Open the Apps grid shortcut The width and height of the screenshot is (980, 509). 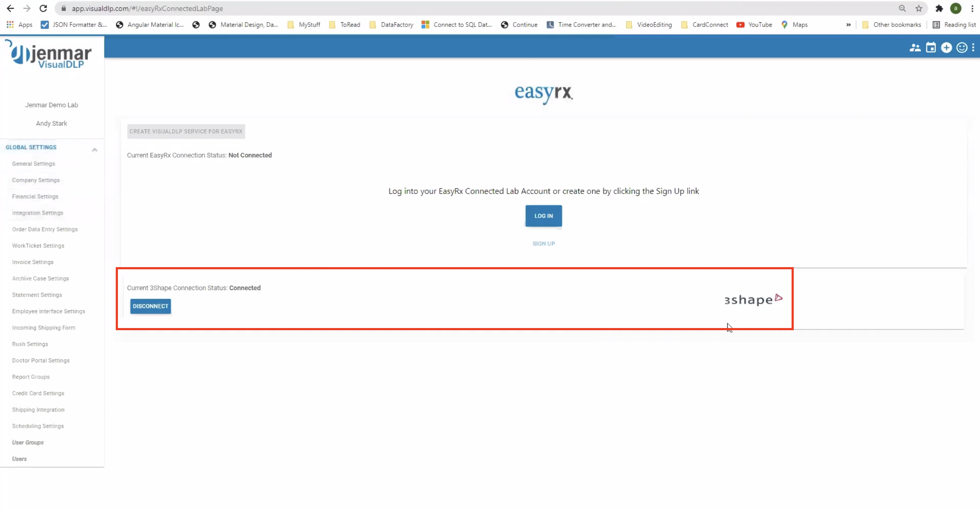(20, 25)
